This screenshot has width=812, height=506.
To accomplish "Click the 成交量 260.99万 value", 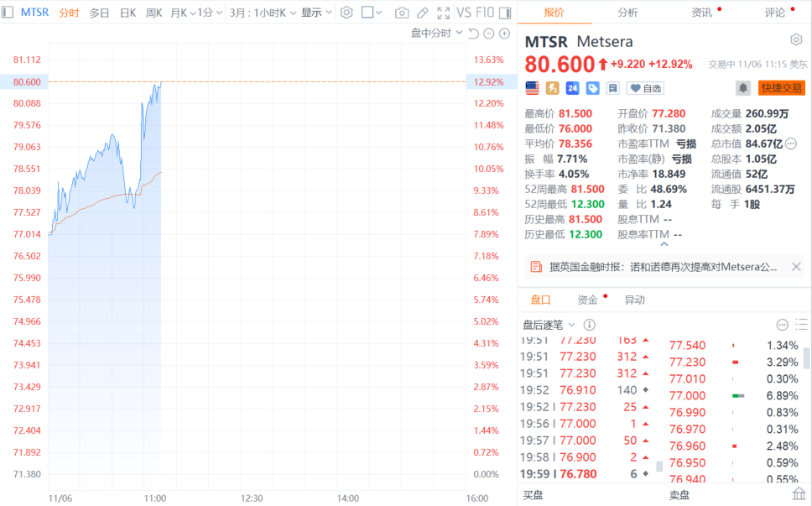I will coord(768,113).
